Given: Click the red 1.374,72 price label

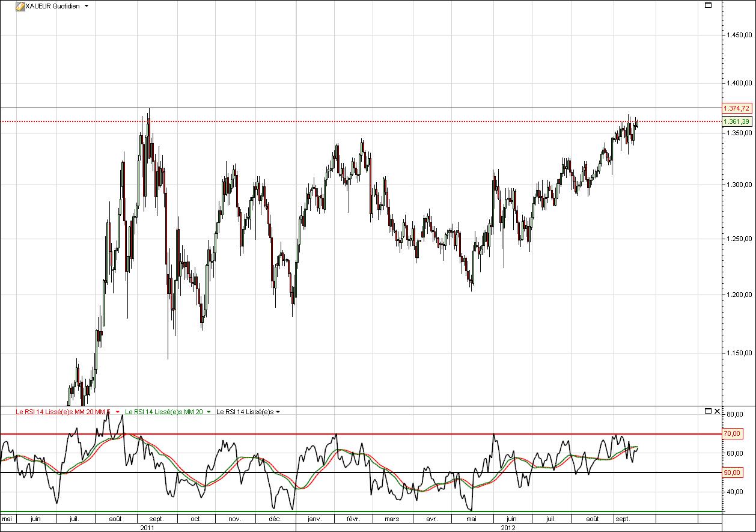Looking at the screenshot, I should pos(737,108).
